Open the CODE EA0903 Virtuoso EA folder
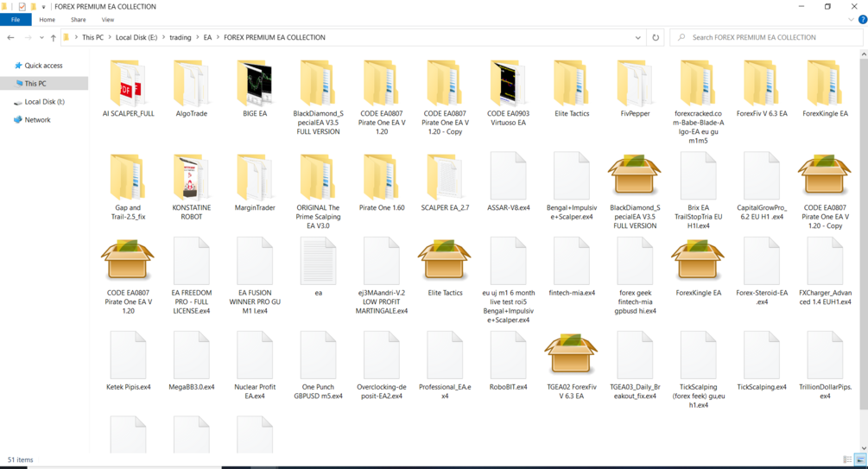The height and width of the screenshot is (469, 868). tap(508, 93)
